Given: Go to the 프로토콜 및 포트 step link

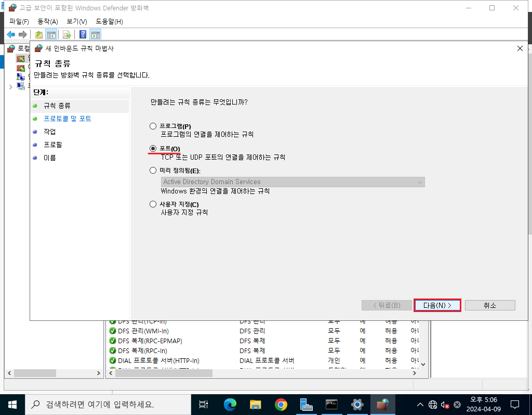Looking at the screenshot, I should point(67,119).
